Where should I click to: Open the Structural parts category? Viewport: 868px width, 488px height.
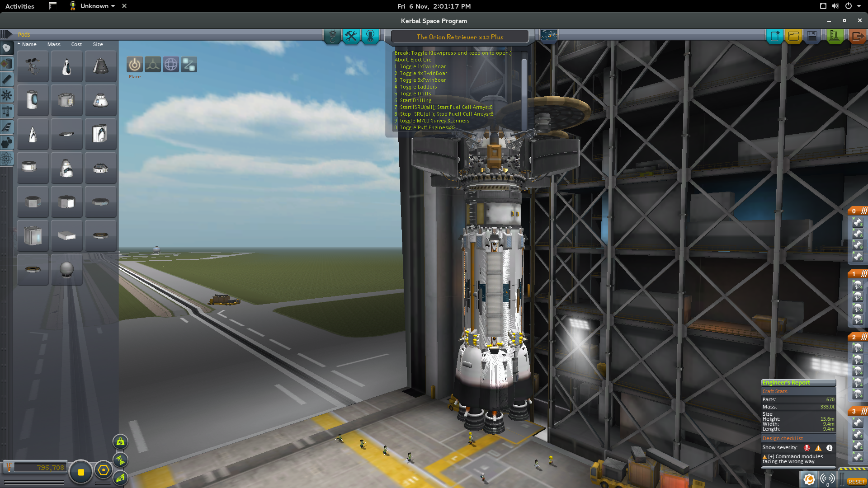6,111
